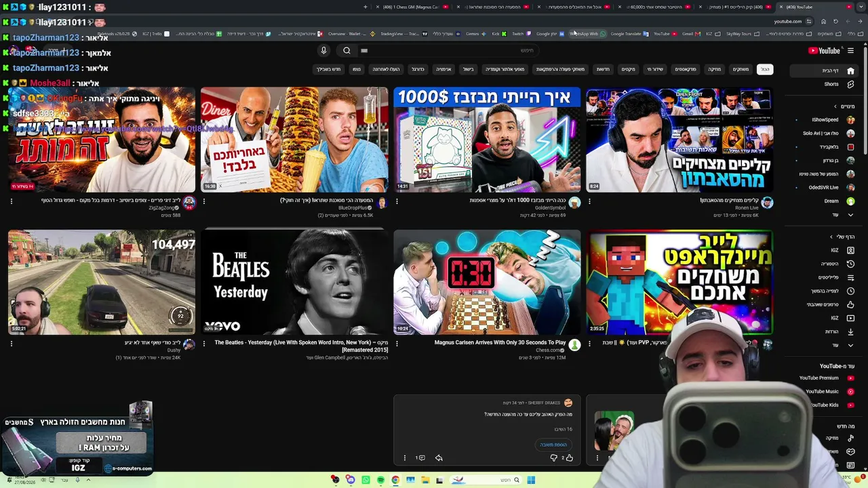The height and width of the screenshot is (488, 868).
Task: Open the Ronen Live clips video thumbnail
Action: (x=679, y=140)
